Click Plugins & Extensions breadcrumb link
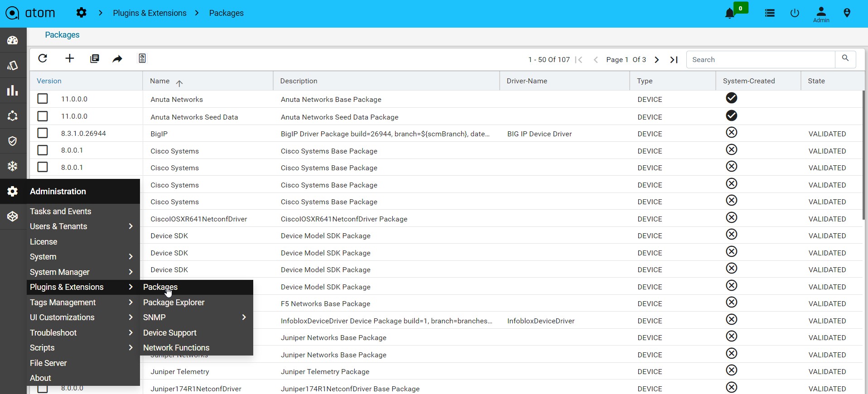 click(x=149, y=13)
